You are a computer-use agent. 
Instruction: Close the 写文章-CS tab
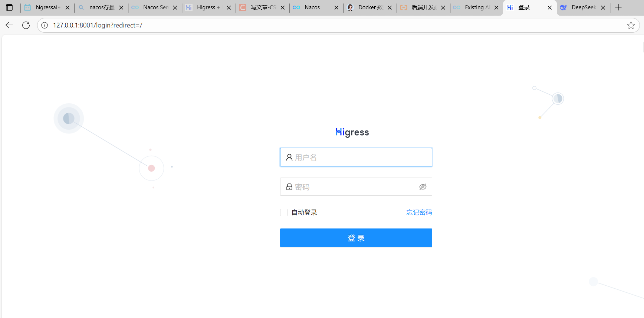283,7
